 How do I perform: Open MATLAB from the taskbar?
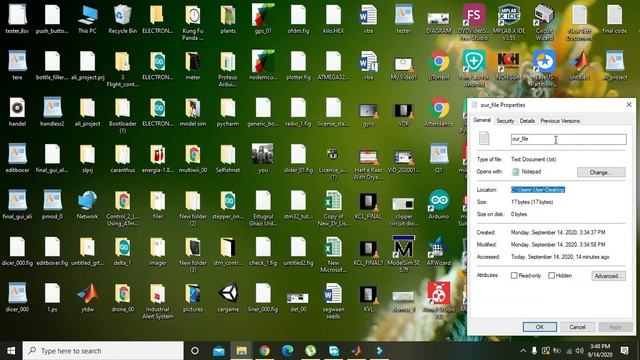click(356, 351)
